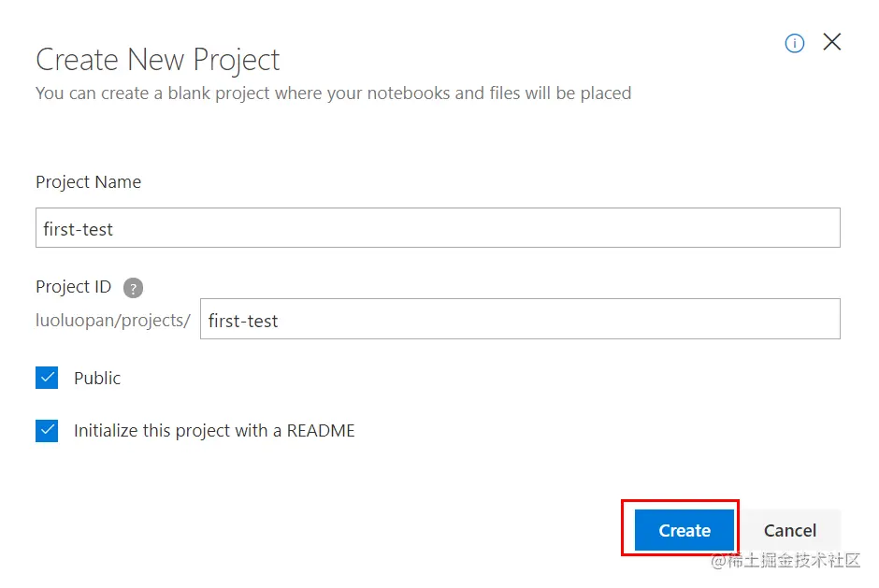Viewport: 879px width, 588px height.
Task: Click the "Initialize this project with a README" label
Action: click(x=214, y=431)
